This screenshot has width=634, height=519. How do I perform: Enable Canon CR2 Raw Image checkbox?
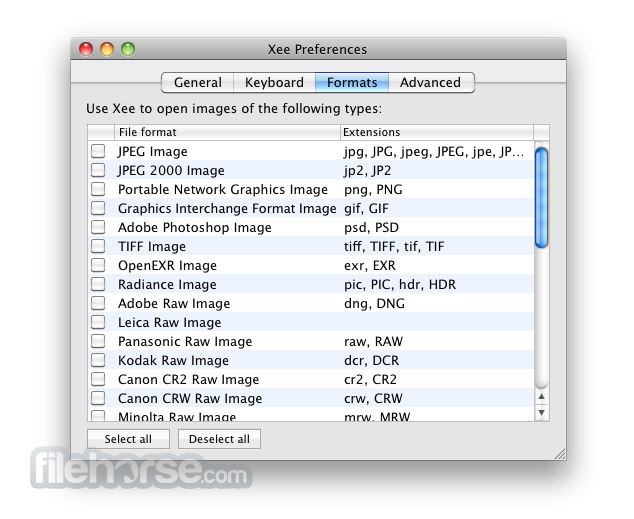click(x=98, y=379)
